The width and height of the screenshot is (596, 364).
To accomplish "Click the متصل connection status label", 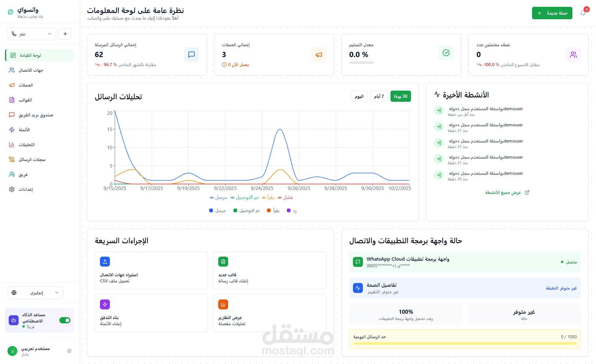I will 571,262.
